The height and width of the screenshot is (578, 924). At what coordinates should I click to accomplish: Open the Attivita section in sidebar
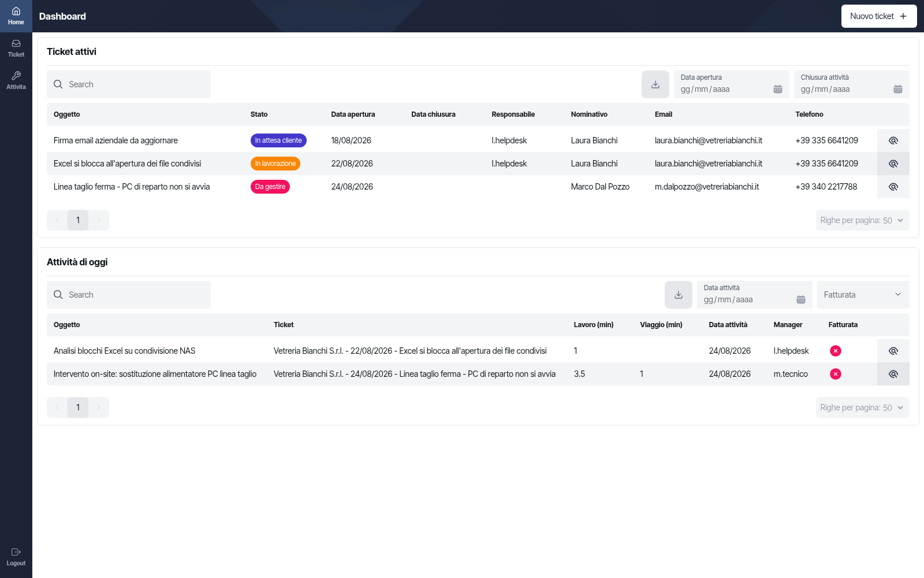pyautogui.click(x=16, y=81)
